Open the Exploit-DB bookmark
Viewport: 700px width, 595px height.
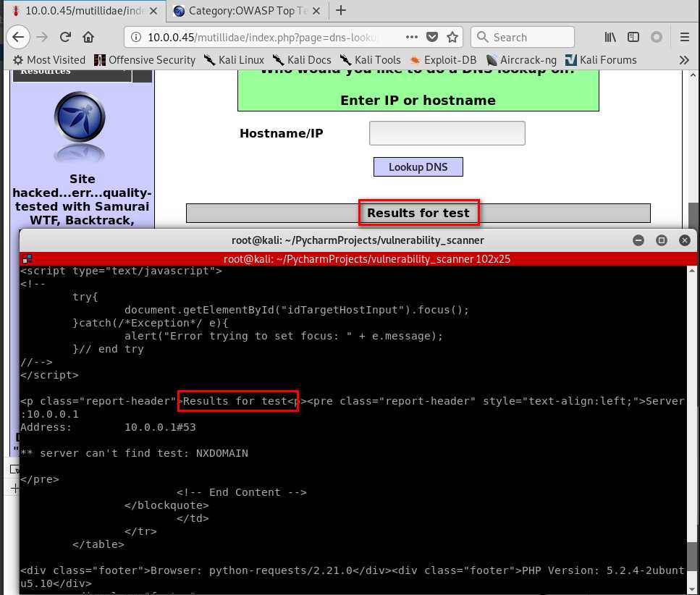(443, 60)
